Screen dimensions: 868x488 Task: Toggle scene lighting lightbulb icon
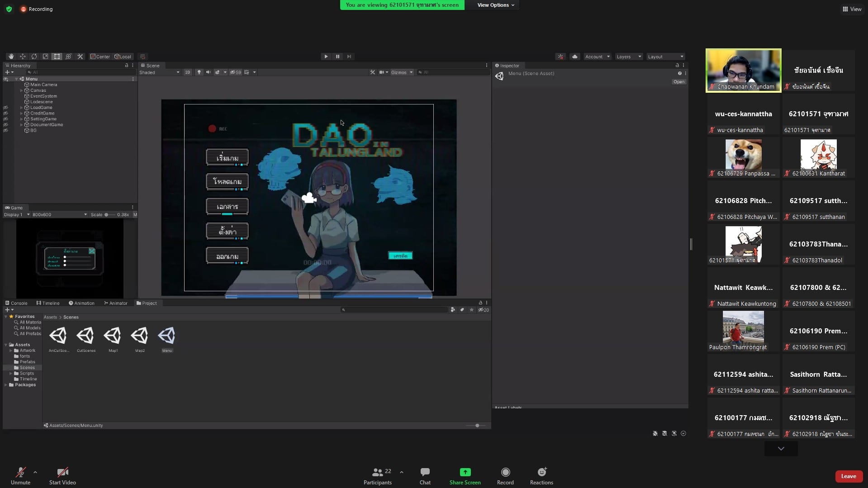(x=199, y=72)
